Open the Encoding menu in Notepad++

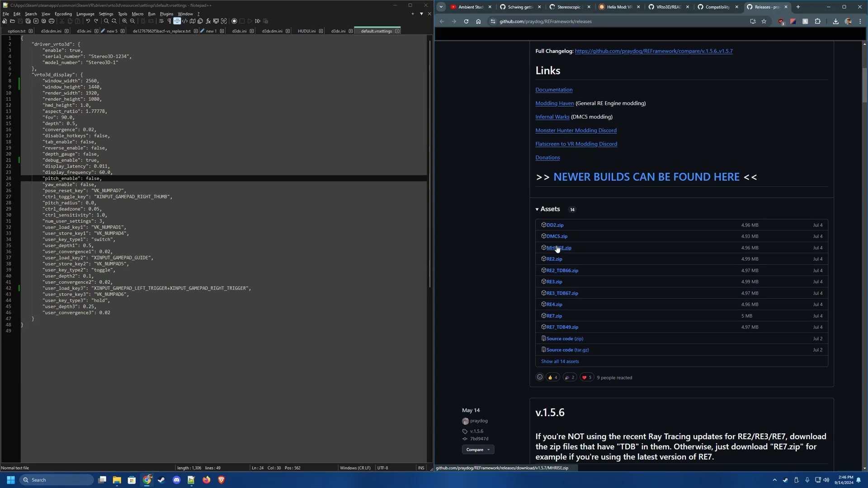pyautogui.click(x=63, y=14)
